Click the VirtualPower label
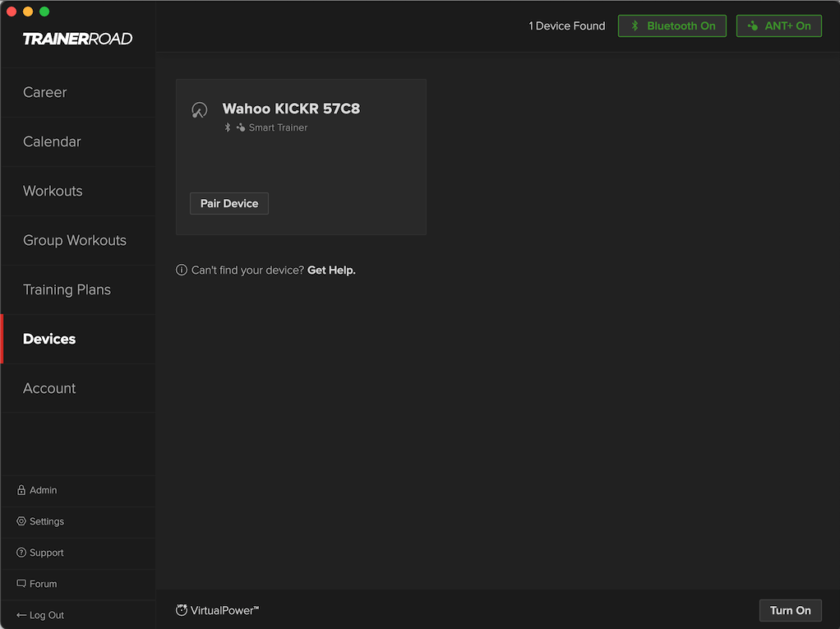The image size is (840, 629). (224, 610)
